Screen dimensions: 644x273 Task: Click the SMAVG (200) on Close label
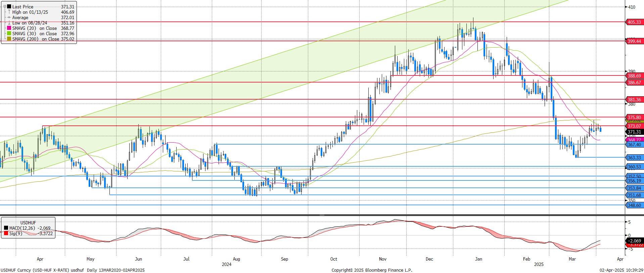(x=36, y=39)
